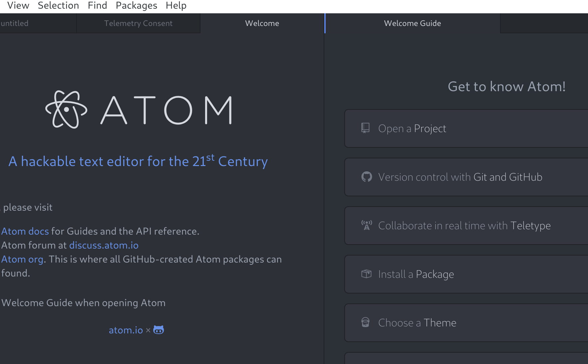Expand the Open a Project section
Viewport: 588px width, 364px height.
pos(466,128)
